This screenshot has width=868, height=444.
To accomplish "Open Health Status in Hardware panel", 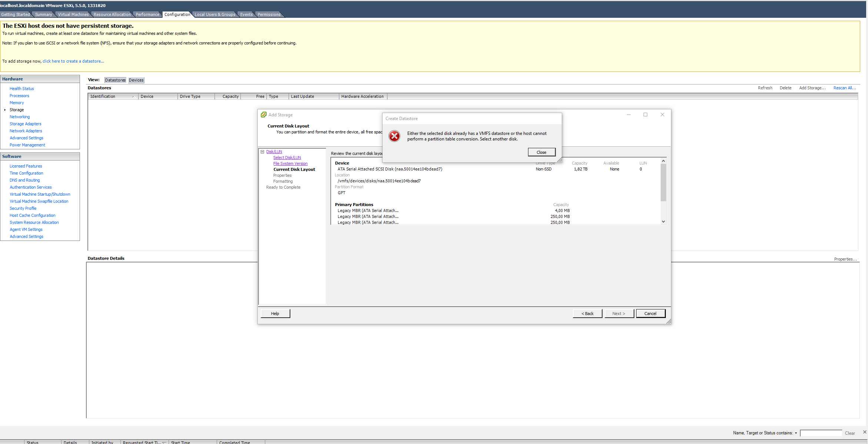I will pyautogui.click(x=22, y=89).
